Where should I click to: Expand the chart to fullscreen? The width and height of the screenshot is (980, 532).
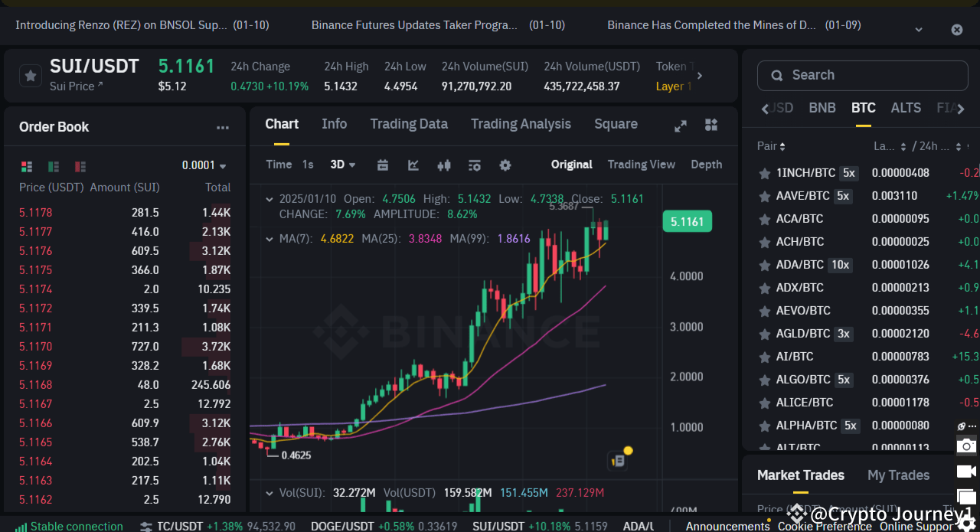click(x=680, y=125)
